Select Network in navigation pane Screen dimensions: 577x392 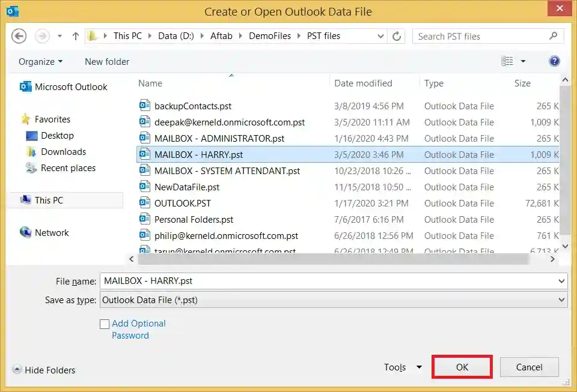(x=44, y=232)
